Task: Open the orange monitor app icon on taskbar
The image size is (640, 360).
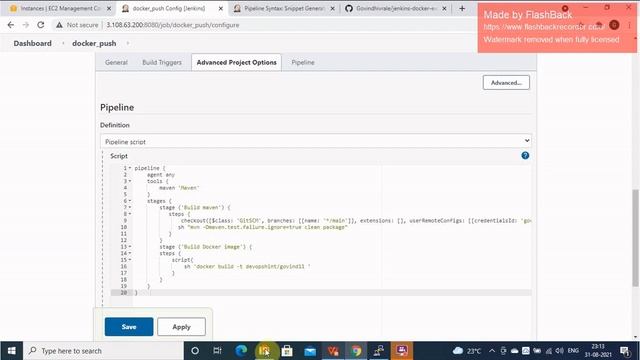Action: (x=402, y=351)
